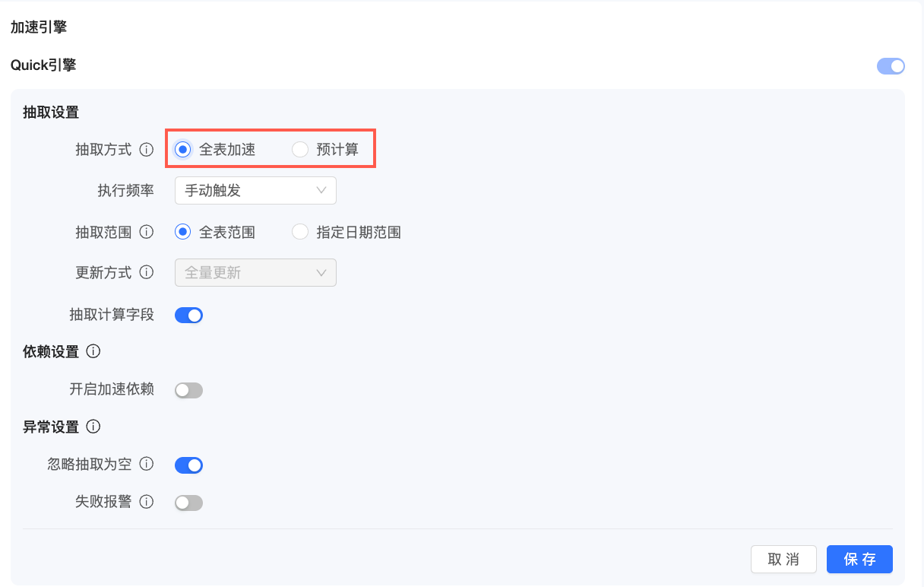
Task: Open the 执行频率 手动触发 dropdown
Action: pos(255,190)
